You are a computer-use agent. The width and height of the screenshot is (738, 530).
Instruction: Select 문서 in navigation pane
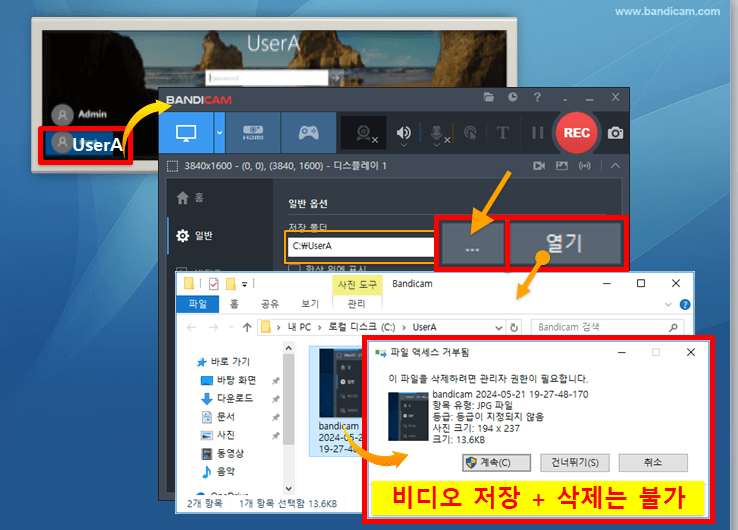(x=218, y=417)
